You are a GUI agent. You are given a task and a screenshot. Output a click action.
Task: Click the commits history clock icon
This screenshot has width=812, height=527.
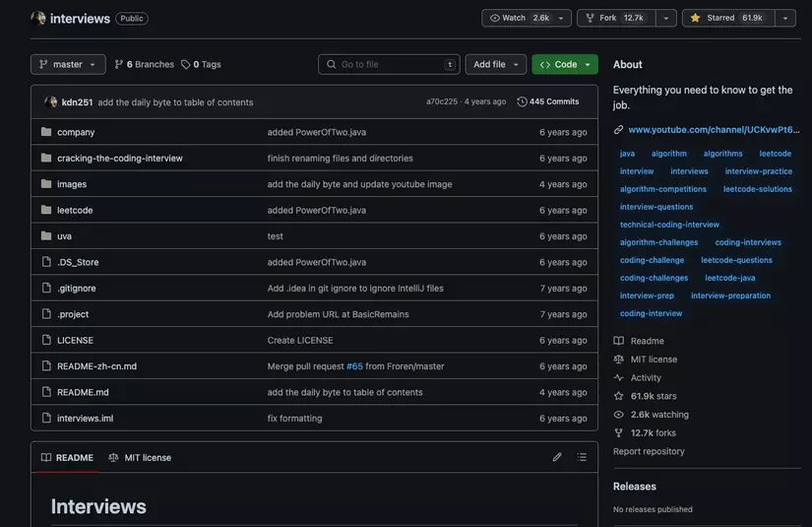(522, 101)
